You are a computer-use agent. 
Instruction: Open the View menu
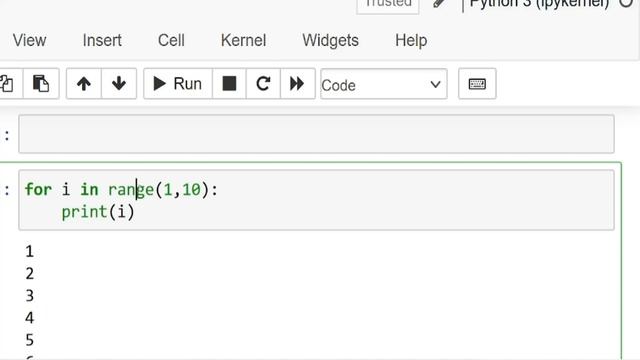(29, 40)
